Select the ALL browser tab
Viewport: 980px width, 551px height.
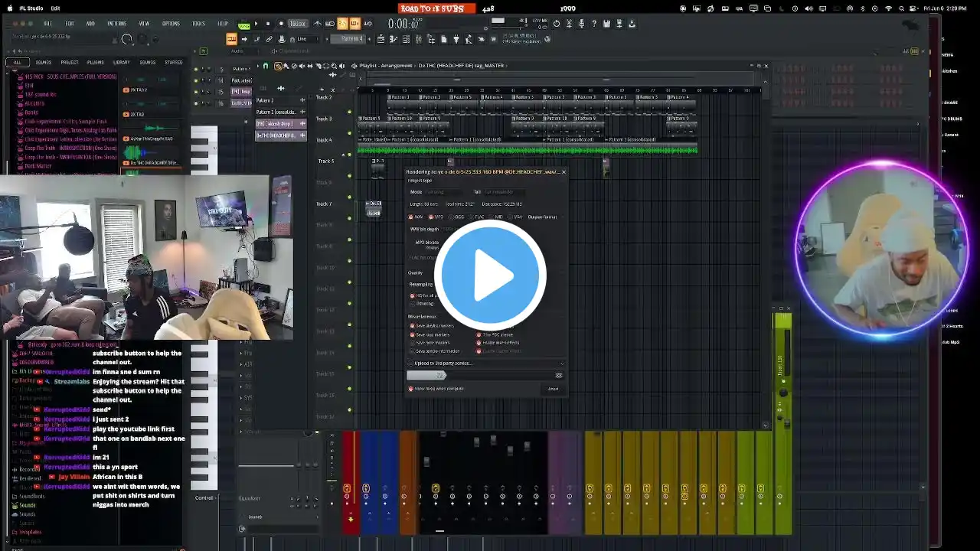point(17,62)
